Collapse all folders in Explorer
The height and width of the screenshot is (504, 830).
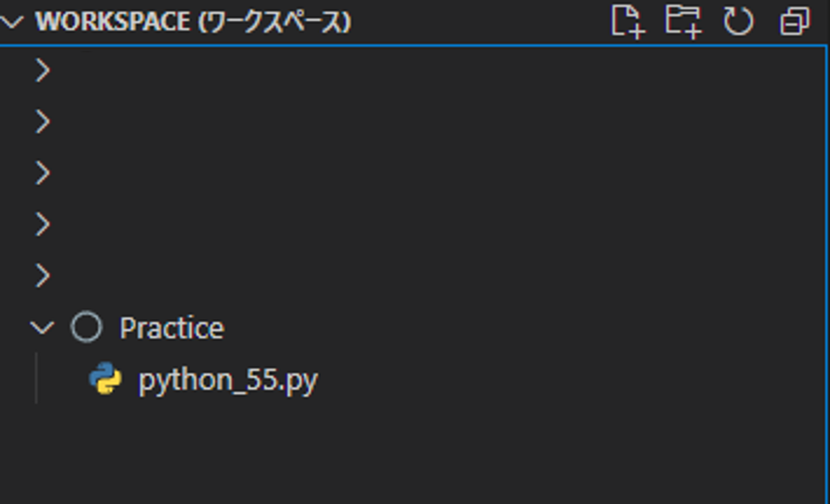coord(795,21)
